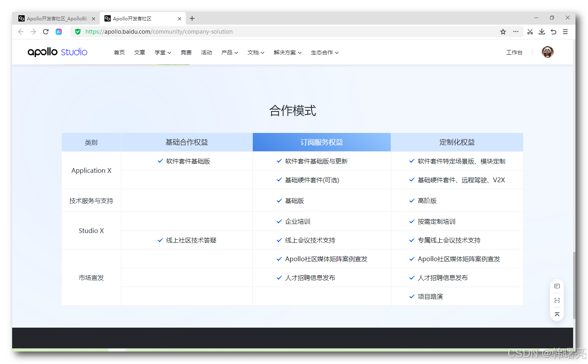Image resolution: width=588 pixels, height=364 pixels.
Task: Open the 工作台 link
Action: coord(514,52)
